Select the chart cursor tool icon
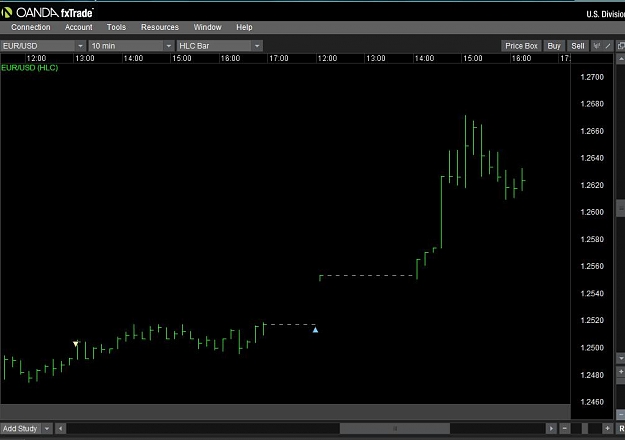 [x=596, y=46]
